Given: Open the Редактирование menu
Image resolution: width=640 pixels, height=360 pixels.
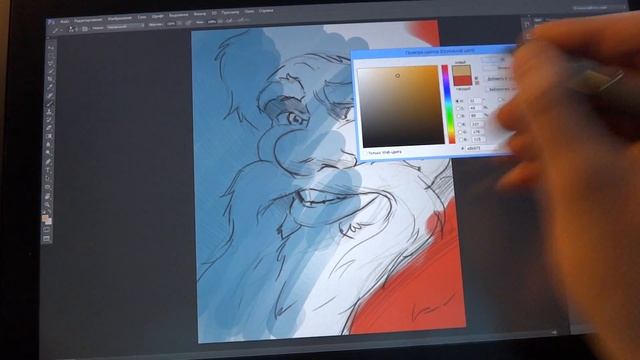Looking at the screenshot, I should (x=89, y=20).
